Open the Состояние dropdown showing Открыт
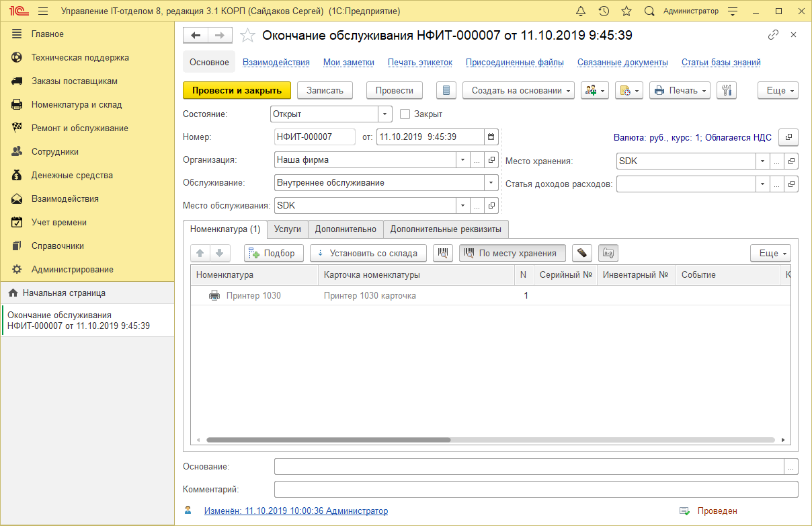812x526 pixels. click(x=384, y=114)
